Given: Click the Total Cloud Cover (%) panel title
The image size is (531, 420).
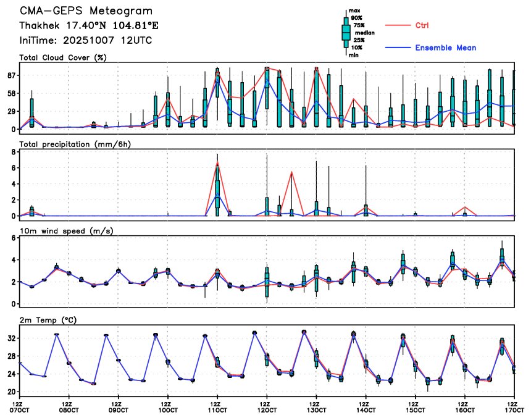Looking at the screenshot, I should (63, 57).
